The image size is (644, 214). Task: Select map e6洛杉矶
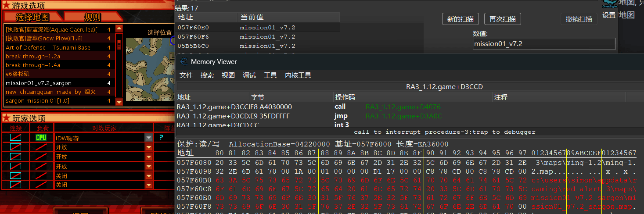point(58,74)
